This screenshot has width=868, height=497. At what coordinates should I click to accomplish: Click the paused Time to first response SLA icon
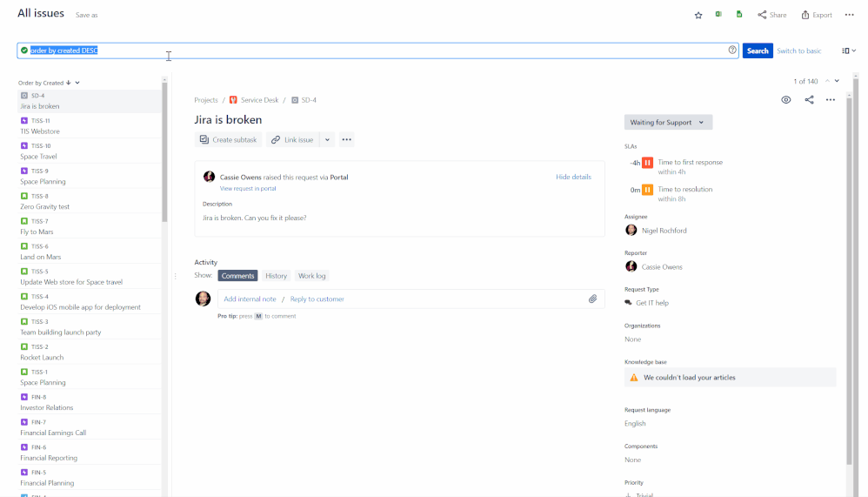click(x=647, y=163)
